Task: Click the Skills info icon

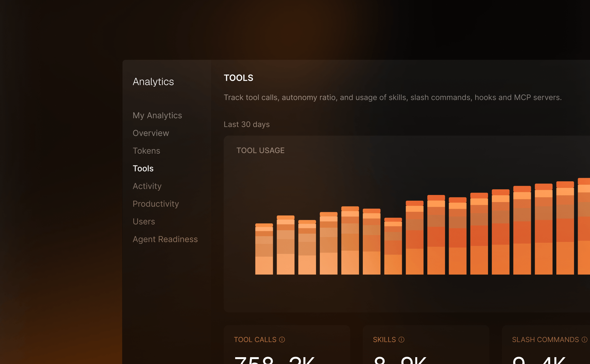Action: 401,339
